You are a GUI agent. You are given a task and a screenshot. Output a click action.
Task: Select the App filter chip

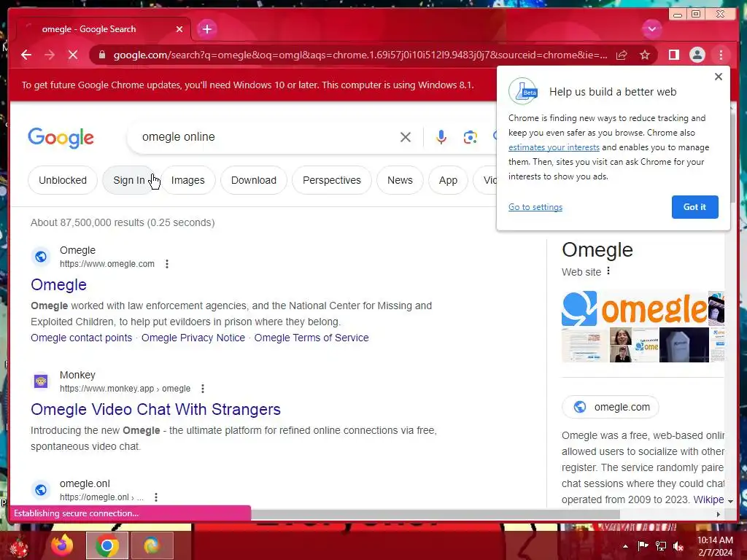pyautogui.click(x=448, y=180)
